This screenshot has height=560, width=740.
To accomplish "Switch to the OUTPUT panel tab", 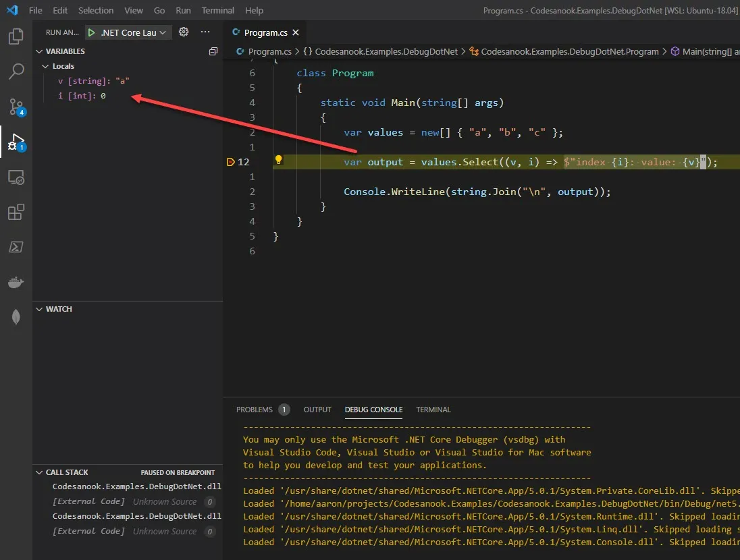I will [317, 410].
